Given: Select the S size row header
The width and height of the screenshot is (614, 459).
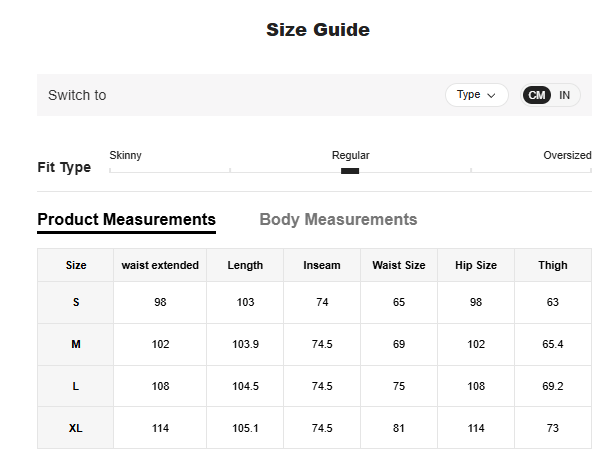Looking at the screenshot, I should [x=76, y=302].
